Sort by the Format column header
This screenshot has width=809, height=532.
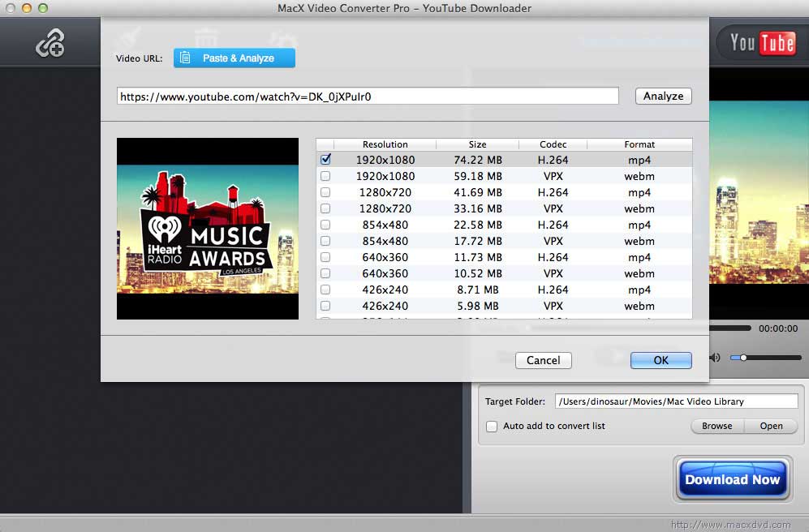[x=639, y=144]
